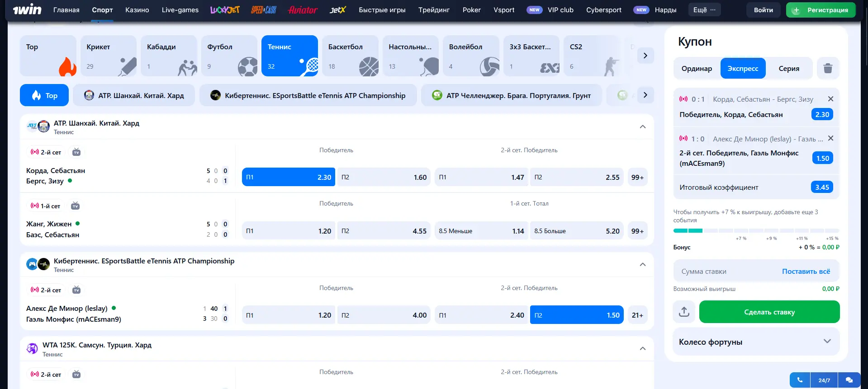
Task: Collapse the WTA 125K Самсун section
Action: [x=643, y=348]
